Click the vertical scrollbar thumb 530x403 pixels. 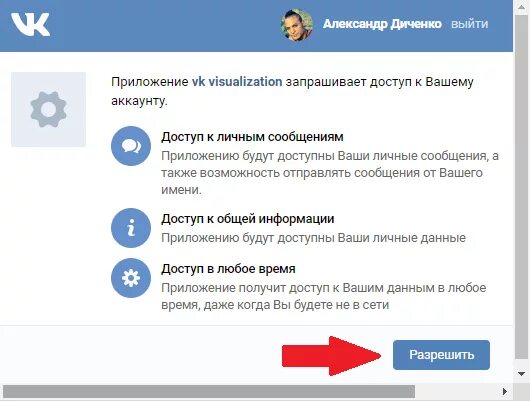[522, 186]
